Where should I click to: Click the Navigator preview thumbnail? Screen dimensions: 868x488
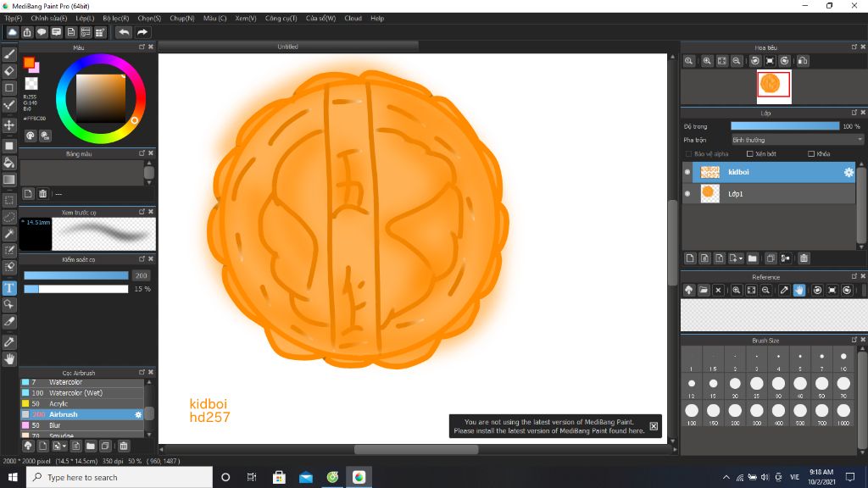[774, 86]
